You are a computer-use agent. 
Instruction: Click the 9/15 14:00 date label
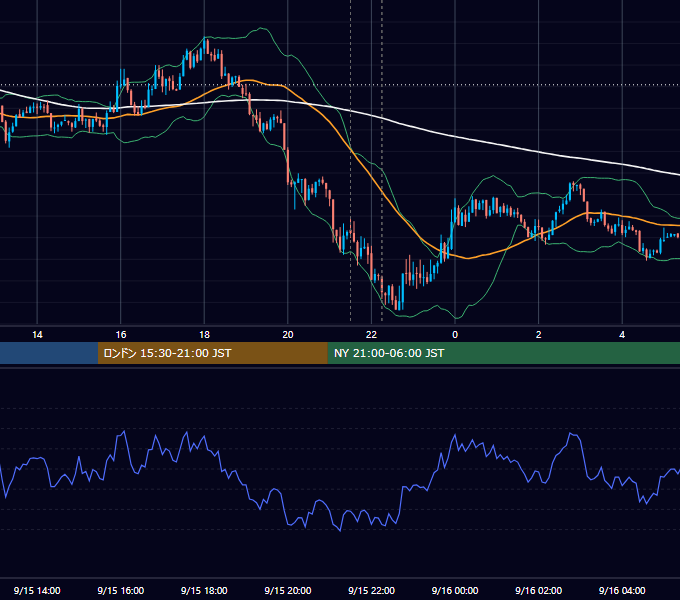[37, 590]
